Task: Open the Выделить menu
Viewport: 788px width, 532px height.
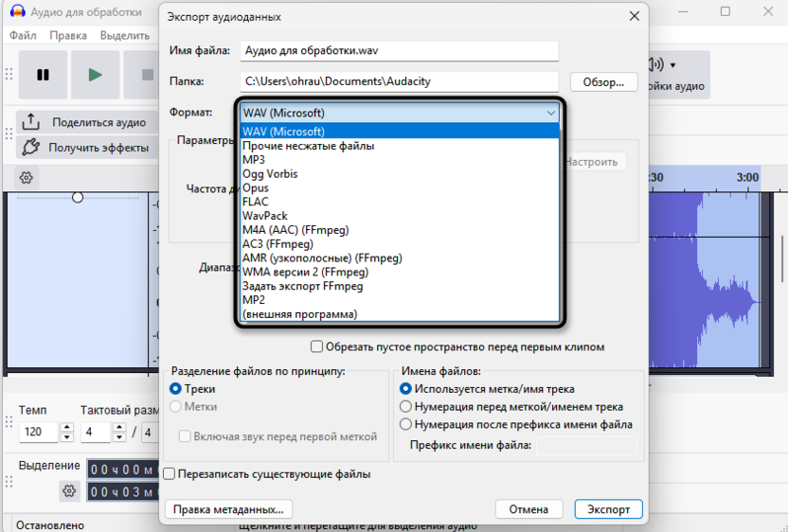Action: point(125,36)
